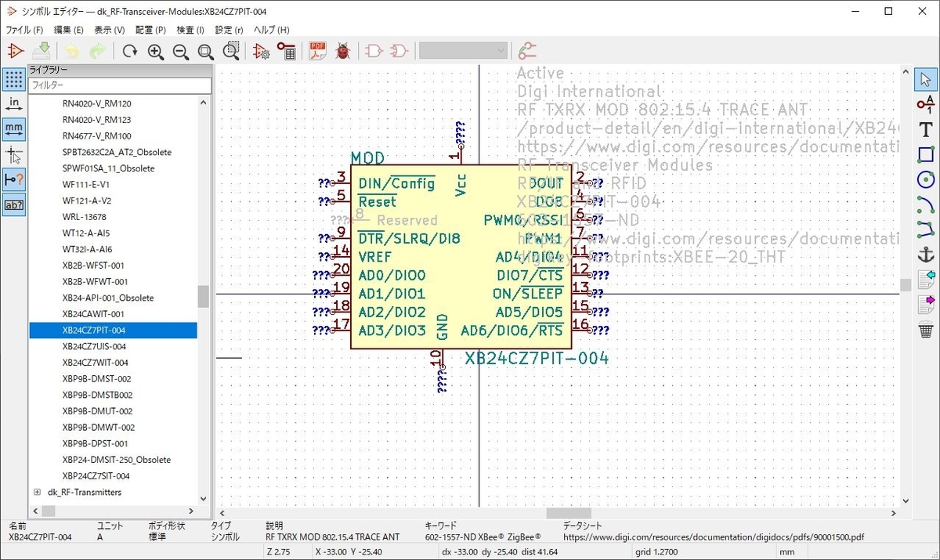Toggle grid display button
Viewport: 940px width, 560px height.
pos(14,79)
